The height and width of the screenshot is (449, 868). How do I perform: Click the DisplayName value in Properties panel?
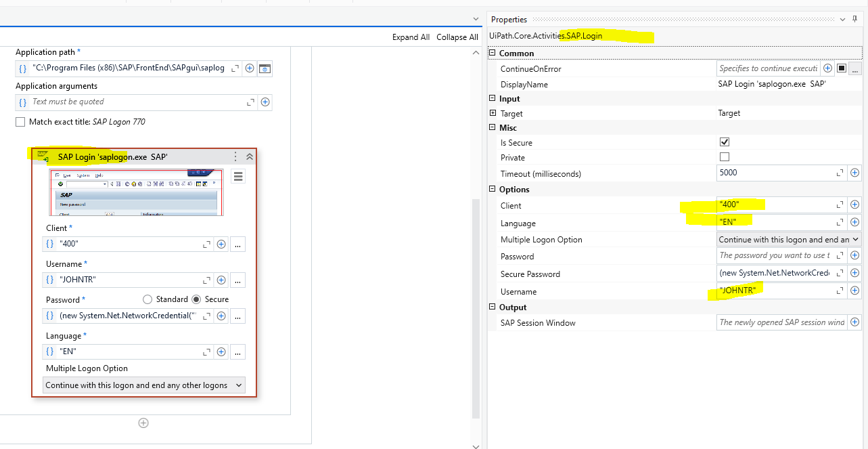point(772,85)
